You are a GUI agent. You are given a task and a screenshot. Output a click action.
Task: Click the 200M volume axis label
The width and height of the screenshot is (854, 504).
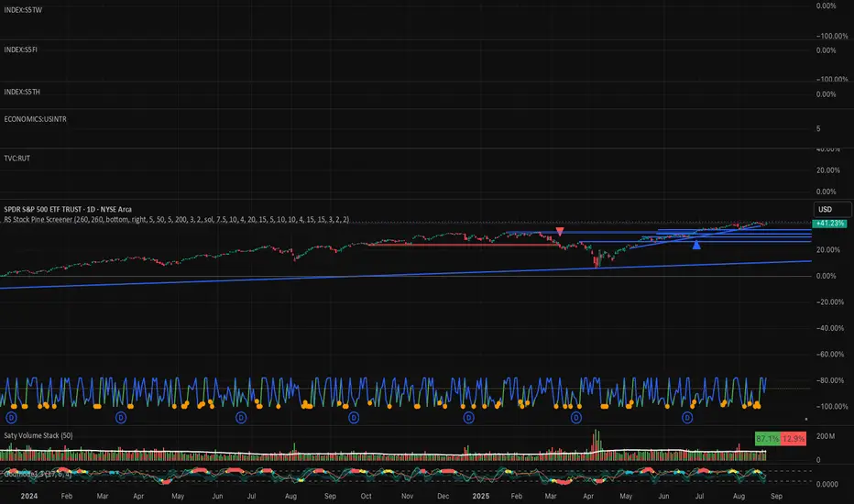(x=826, y=436)
